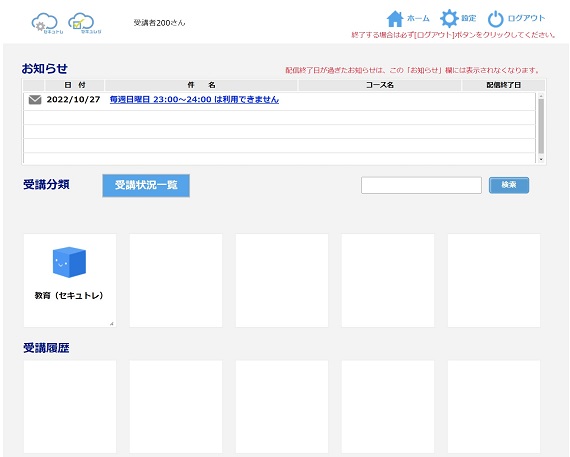This screenshot has height=457, width=570.
Task: Go to ホーム via house icon
Action: point(395,19)
